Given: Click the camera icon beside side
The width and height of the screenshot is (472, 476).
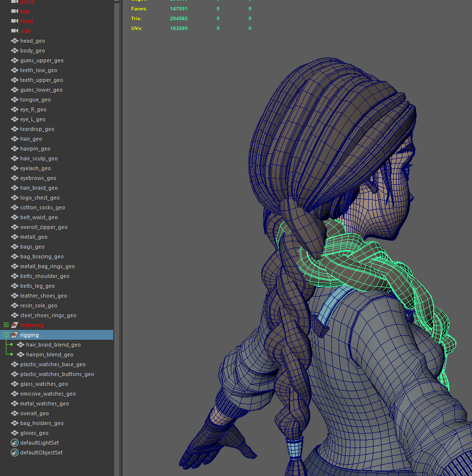Looking at the screenshot, I should (x=14, y=31).
